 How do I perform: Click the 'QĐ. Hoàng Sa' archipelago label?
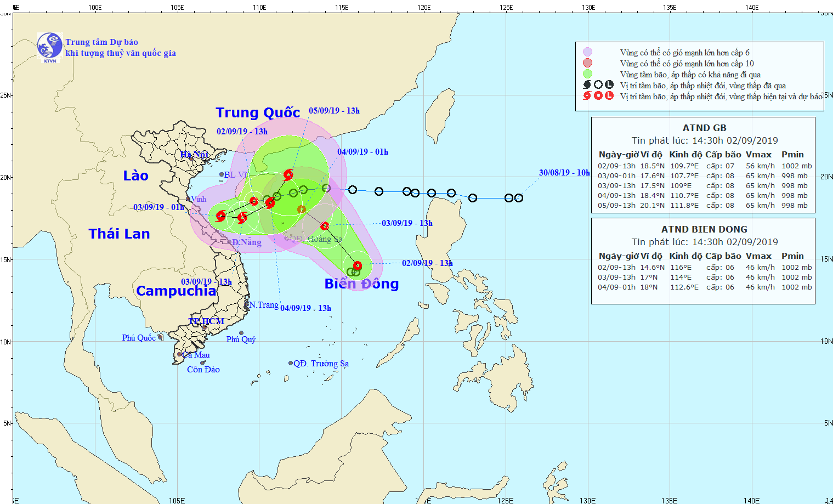(x=316, y=239)
